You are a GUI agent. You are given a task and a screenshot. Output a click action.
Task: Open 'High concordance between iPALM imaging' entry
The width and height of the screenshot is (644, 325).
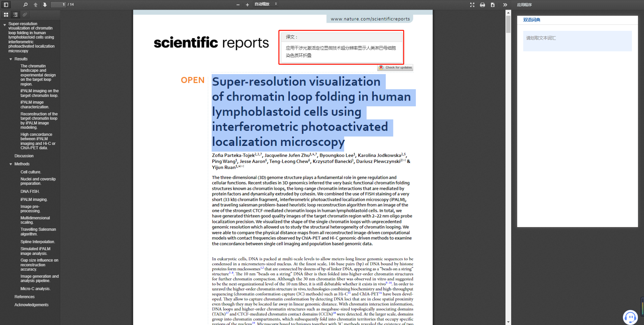point(38,141)
